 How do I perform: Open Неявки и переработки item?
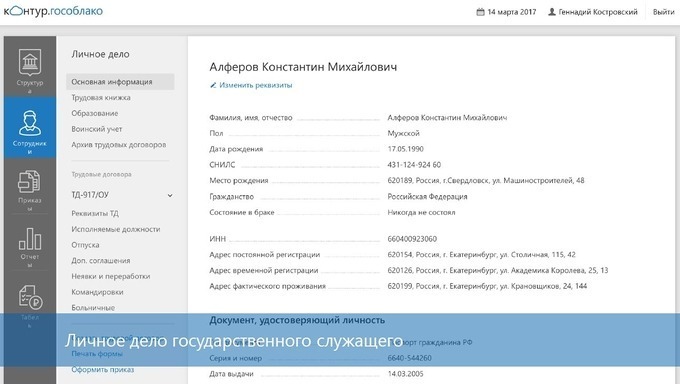(111, 276)
